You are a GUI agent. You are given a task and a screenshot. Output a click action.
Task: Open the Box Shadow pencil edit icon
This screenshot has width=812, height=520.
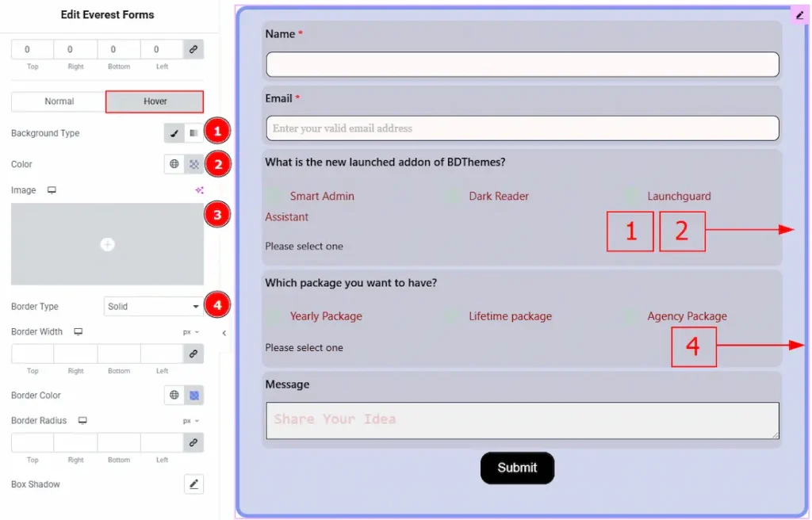193,484
